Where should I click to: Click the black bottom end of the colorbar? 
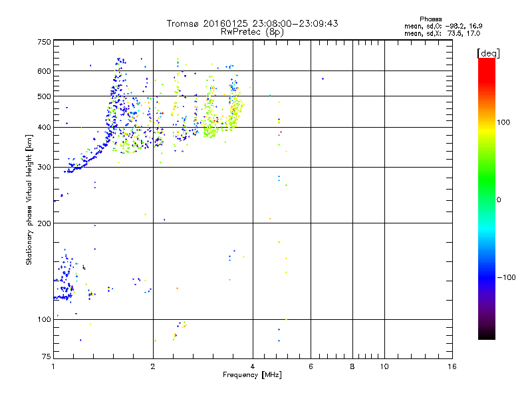tap(487, 334)
